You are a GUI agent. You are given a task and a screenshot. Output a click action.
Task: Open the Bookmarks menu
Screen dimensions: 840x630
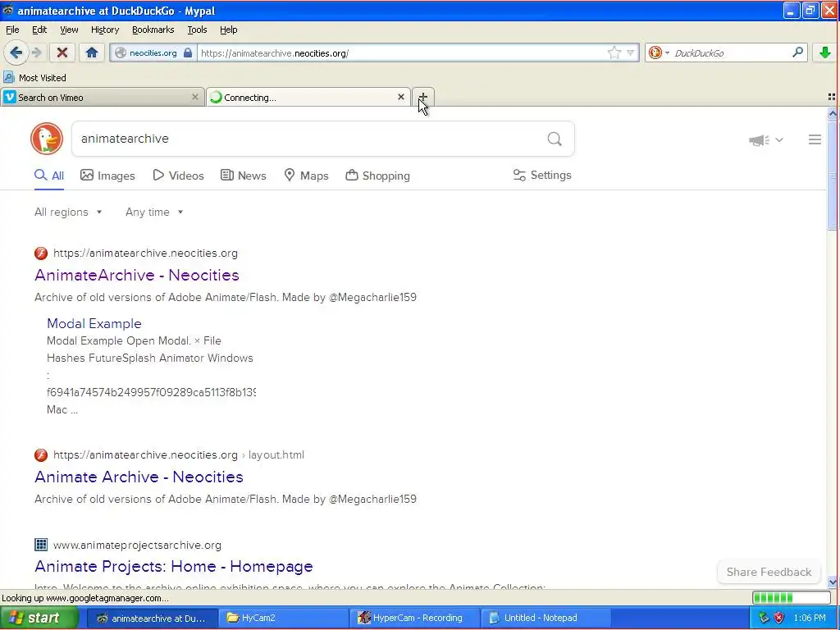coord(153,30)
